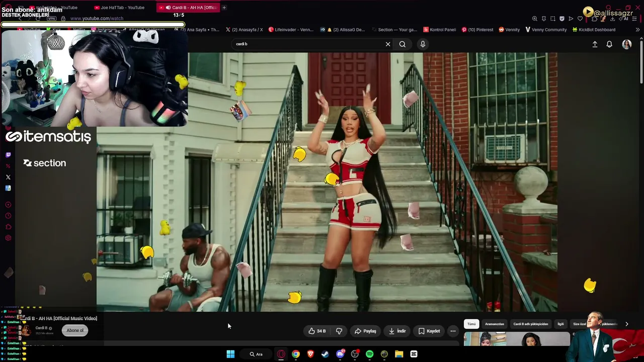644x362 pixels.
Task: Open the YouTube account avatar menu
Action: 627,44
